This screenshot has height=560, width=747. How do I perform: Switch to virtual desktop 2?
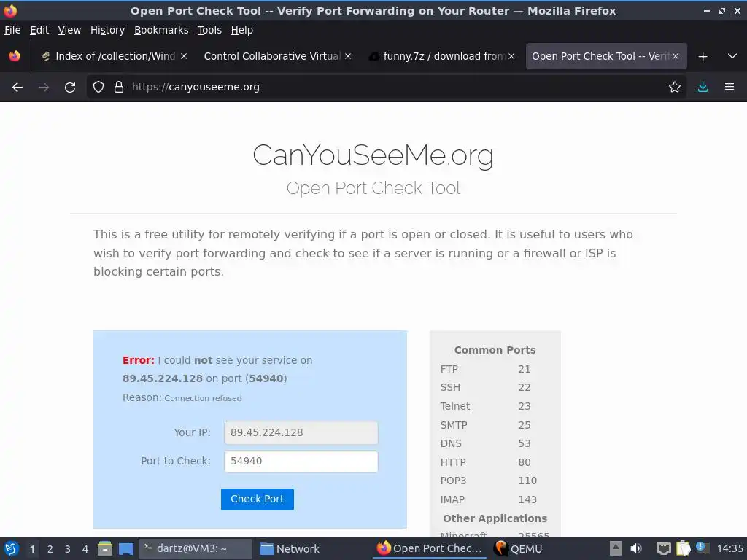coord(50,549)
